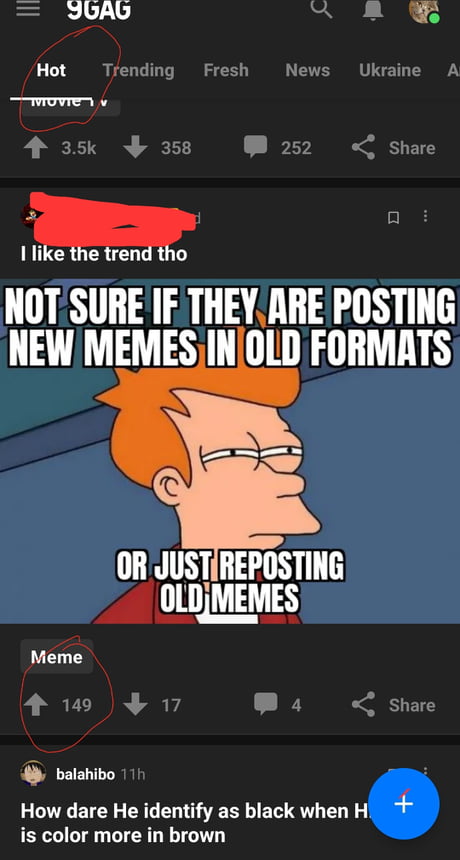Upvote the post with 3.5k votes
This screenshot has width=460, height=860.
(36, 148)
